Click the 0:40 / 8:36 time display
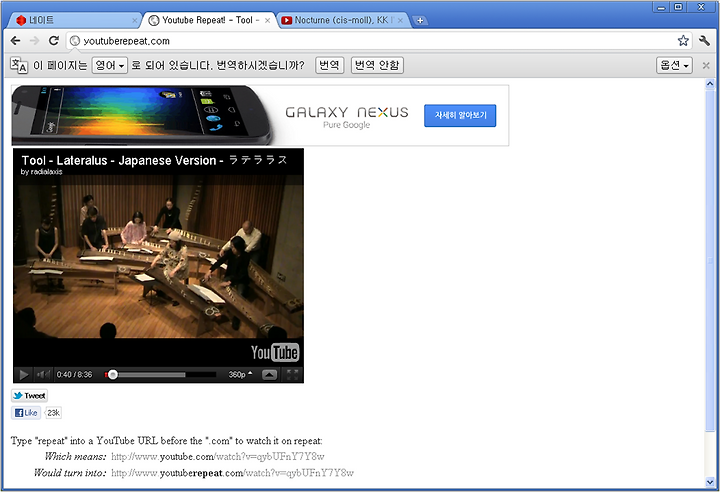720x492 pixels. (74, 375)
